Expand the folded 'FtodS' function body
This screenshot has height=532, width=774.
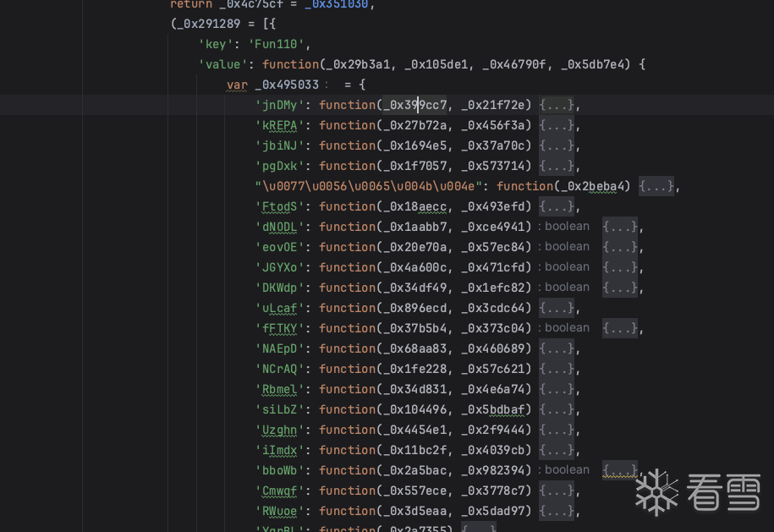coord(557,206)
